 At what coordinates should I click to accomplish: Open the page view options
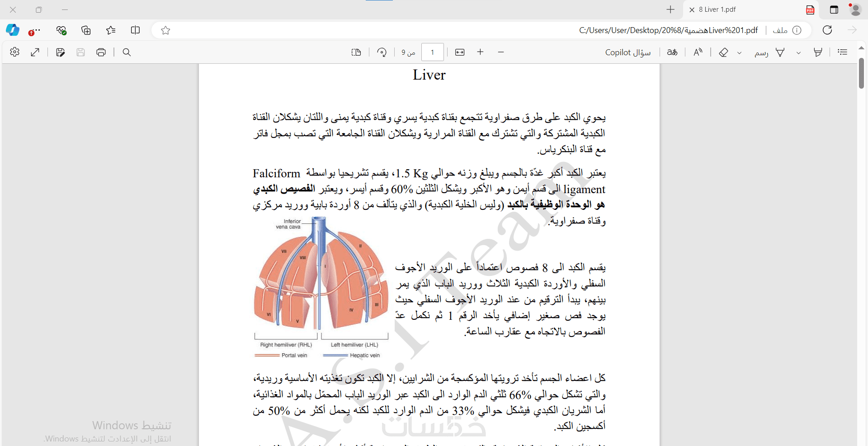tap(356, 52)
